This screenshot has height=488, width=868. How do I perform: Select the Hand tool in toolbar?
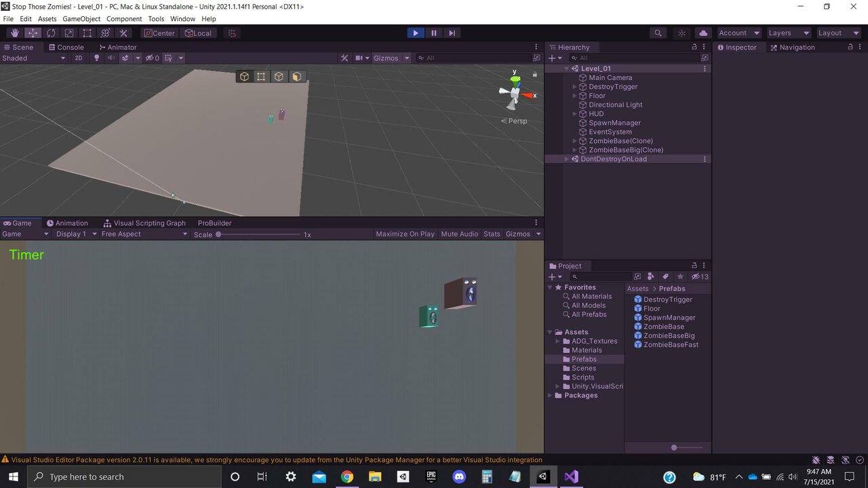tap(15, 33)
